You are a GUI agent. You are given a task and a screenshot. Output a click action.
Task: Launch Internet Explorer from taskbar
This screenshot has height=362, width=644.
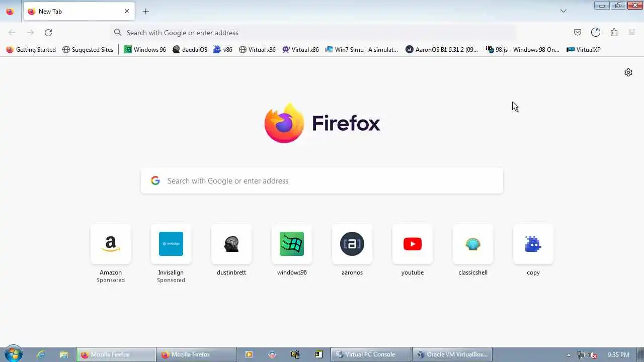(41, 354)
